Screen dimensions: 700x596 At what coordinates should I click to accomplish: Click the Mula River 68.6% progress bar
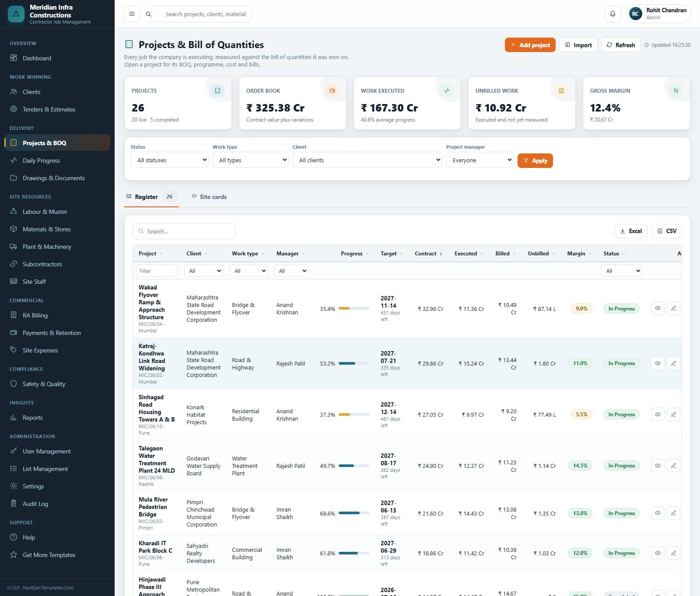(x=354, y=513)
